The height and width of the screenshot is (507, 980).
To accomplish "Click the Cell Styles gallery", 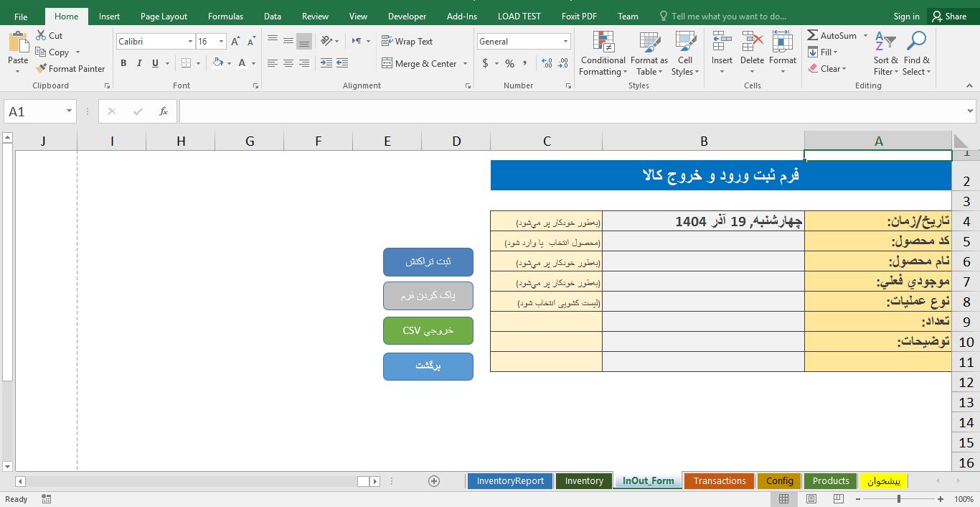I will pyautogui.click(x=684, y=53).
